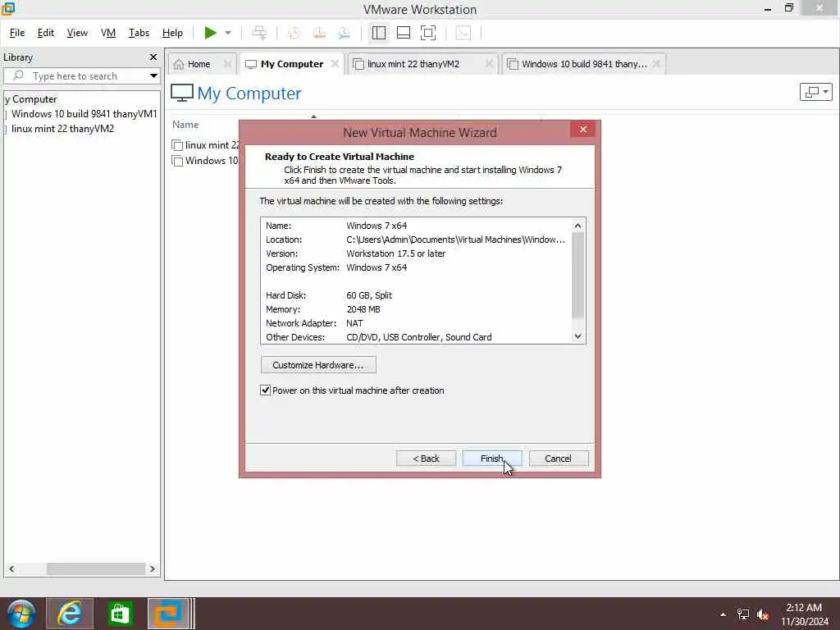Click the library scroll left arrow
The width and height of the screenshot is (840, 630).
coord(11,569)
